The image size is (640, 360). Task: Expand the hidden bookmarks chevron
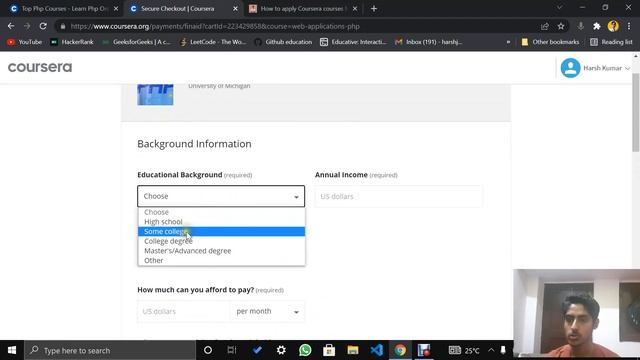508,42
